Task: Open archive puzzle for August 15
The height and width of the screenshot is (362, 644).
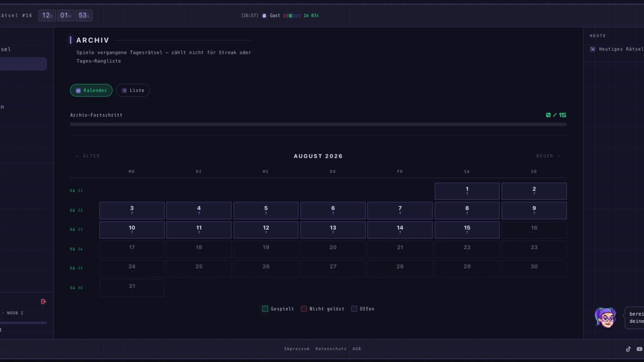Action: click(467, 230)
